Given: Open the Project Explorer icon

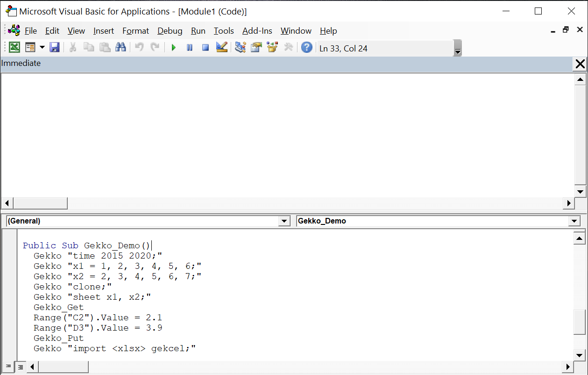Looking at the screenshot, I should coord(241,47).
